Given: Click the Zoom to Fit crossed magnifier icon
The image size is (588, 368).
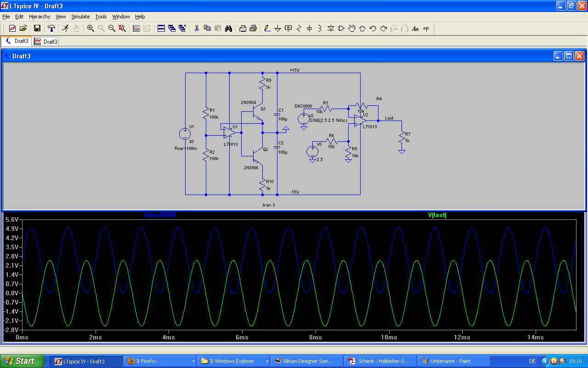Looking at the screenshot, I should point(122,29).
